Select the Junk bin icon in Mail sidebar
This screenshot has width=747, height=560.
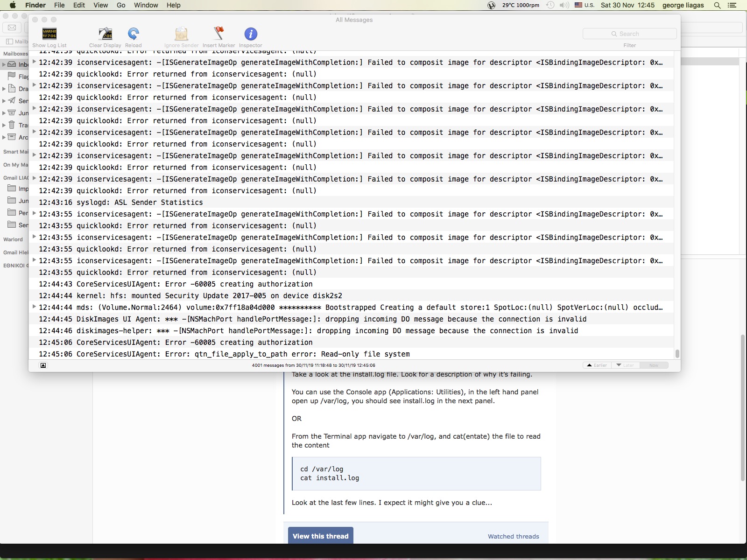click(12, 112)
